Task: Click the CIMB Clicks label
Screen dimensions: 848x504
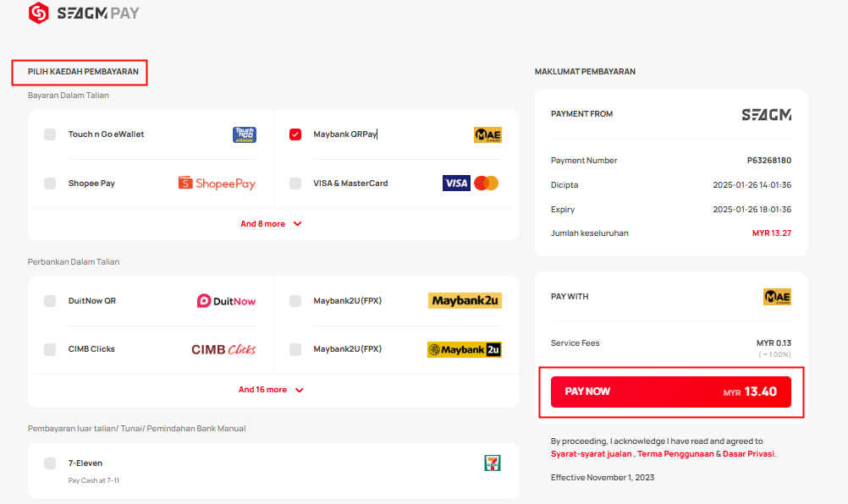Action: 91,349
